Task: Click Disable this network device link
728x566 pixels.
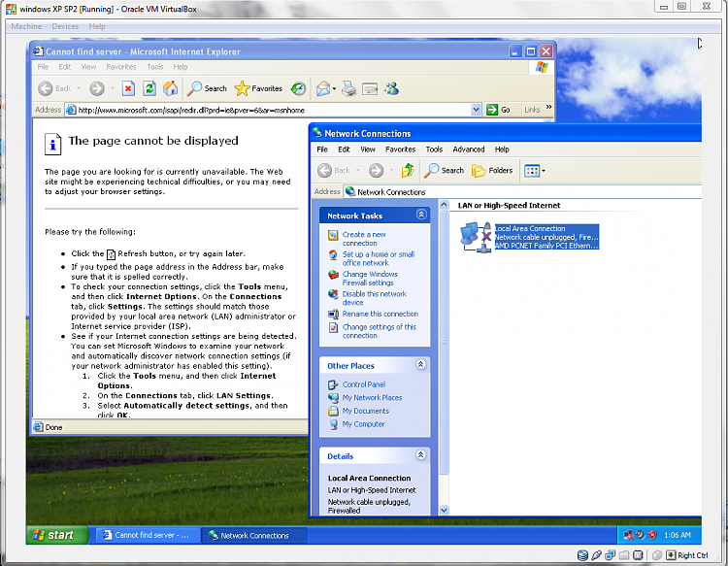Action: (375, 298)
